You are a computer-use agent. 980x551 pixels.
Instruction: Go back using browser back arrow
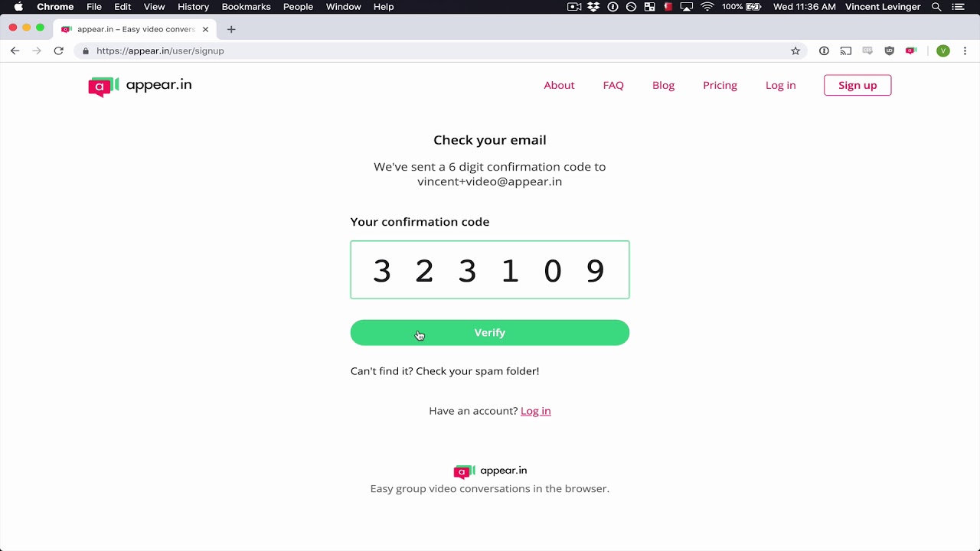[15, 51]
